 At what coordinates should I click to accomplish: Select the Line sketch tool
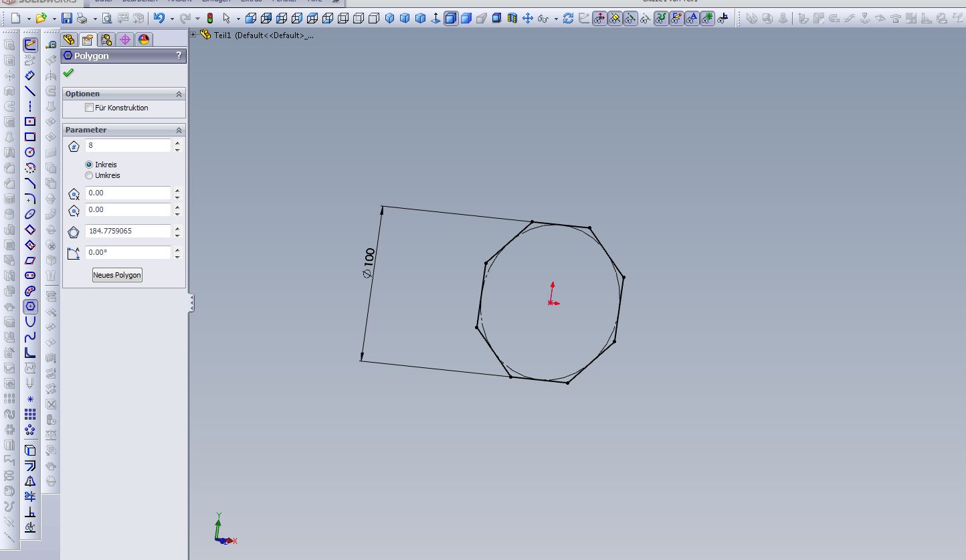click(30, 91)
